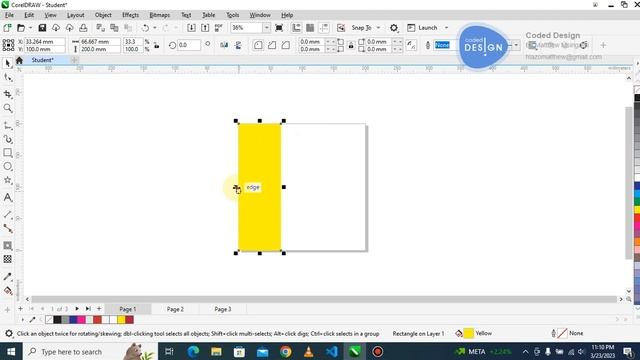Screen dimensions: 640x360
Task: Select the Shape tool in the toolbox
Action: [8, 77]
